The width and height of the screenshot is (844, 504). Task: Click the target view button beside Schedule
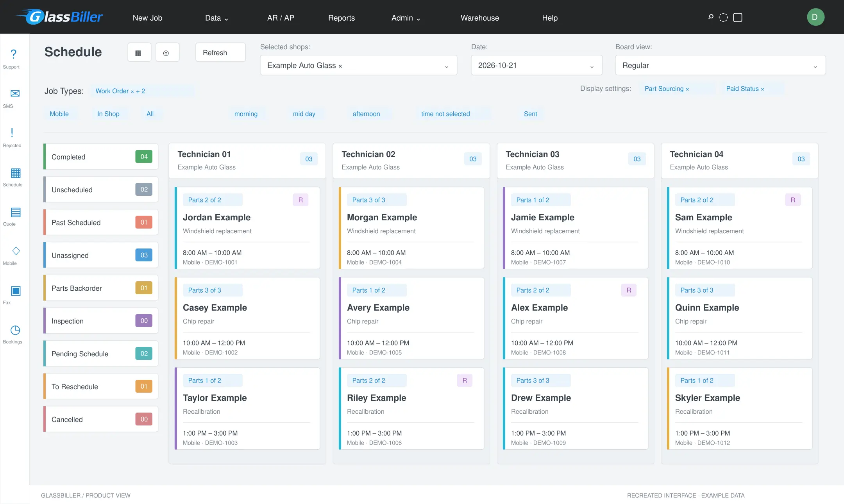pyautogui.click(x=167, y=52)
